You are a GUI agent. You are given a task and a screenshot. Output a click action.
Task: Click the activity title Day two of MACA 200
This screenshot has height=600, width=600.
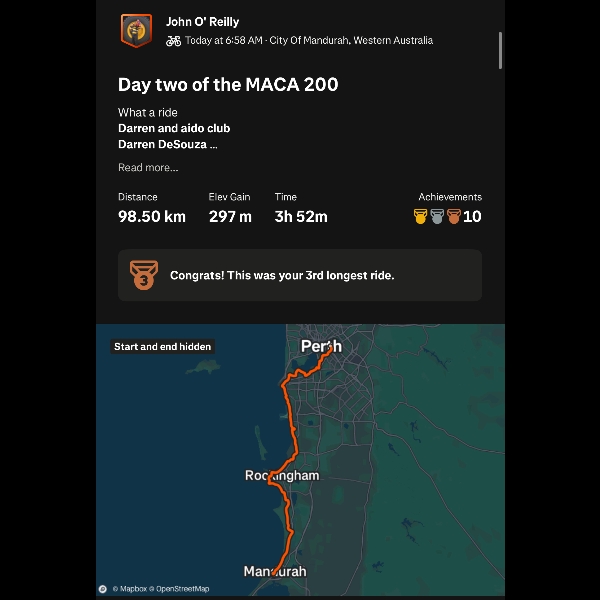[228, 85]
